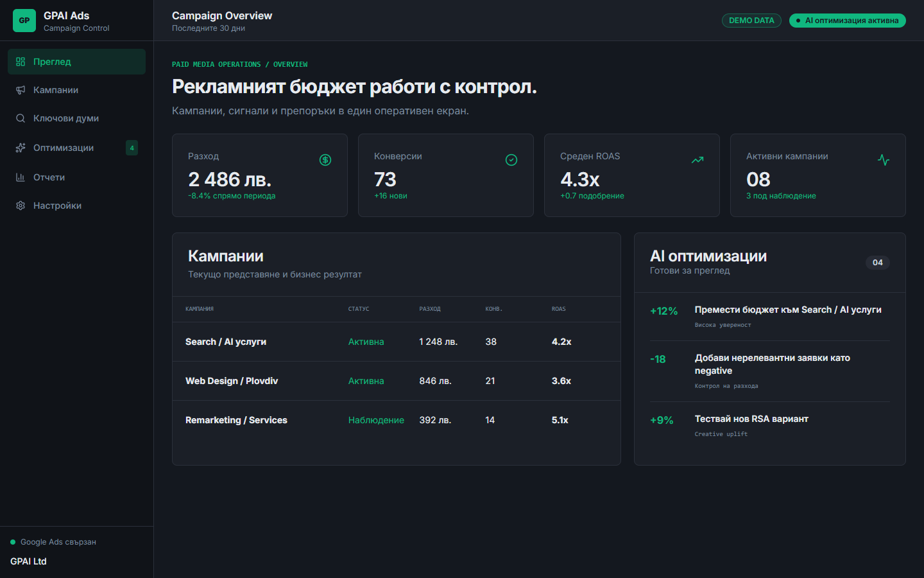Select the Search / AI услуги campaign row
This screenshot has height=578, width=924.
point(397,342)
